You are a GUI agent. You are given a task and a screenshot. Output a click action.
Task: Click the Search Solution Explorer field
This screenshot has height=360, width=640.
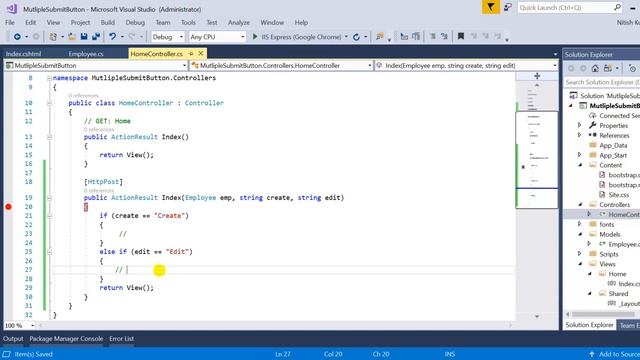pyautogui.click(x=602, y=82)
